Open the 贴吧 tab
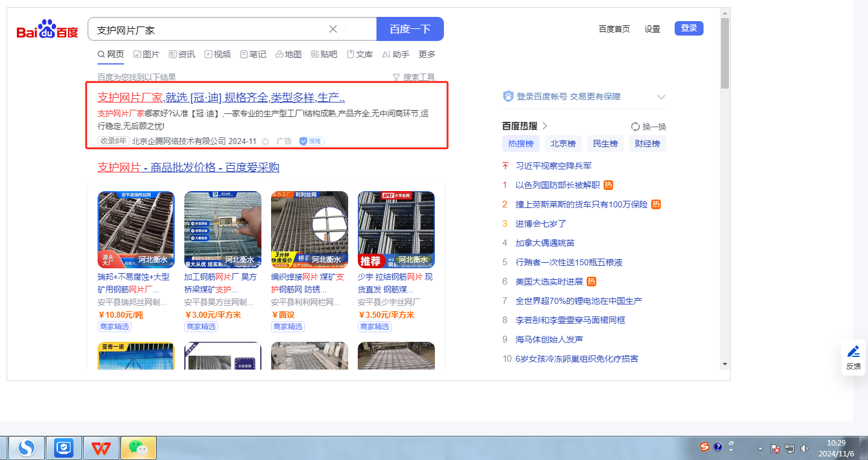Image resolution: width=868 pixels, height=460 pixels. point(324,54)
